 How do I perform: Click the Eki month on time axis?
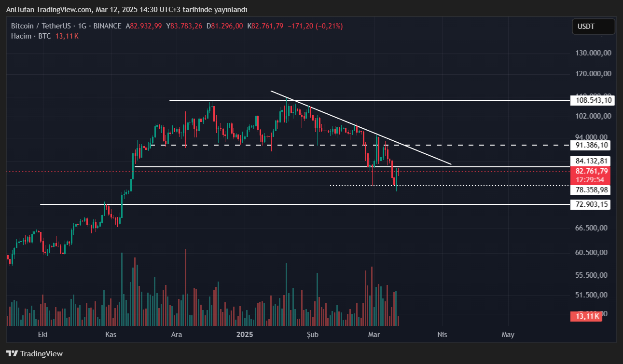click(x=43, y=334)
